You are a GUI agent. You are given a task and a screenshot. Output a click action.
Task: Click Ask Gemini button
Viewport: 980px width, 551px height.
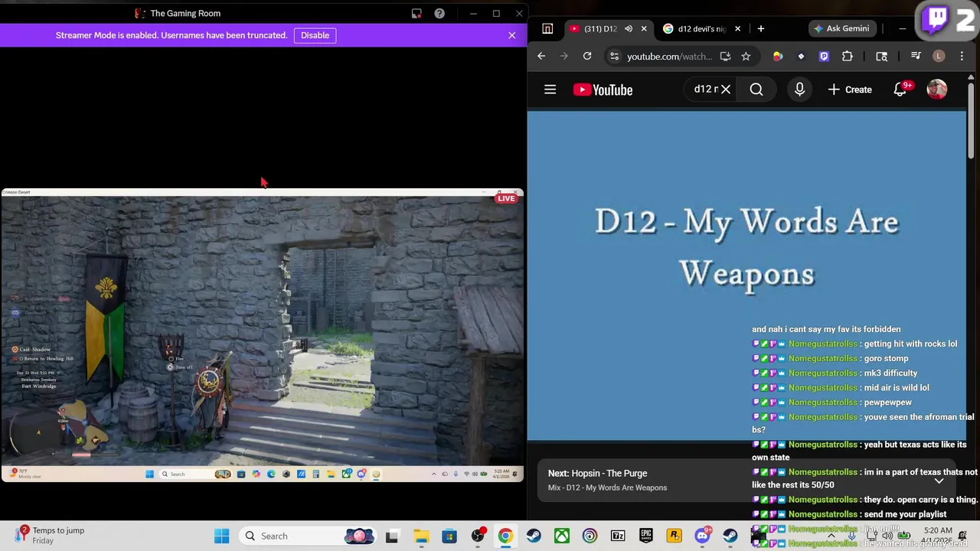(842, 28)
